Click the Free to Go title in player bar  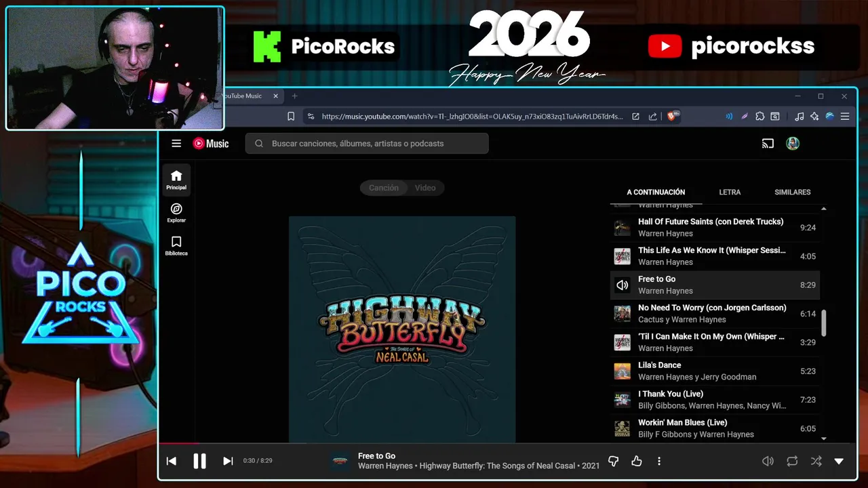[x=376, y=456]
